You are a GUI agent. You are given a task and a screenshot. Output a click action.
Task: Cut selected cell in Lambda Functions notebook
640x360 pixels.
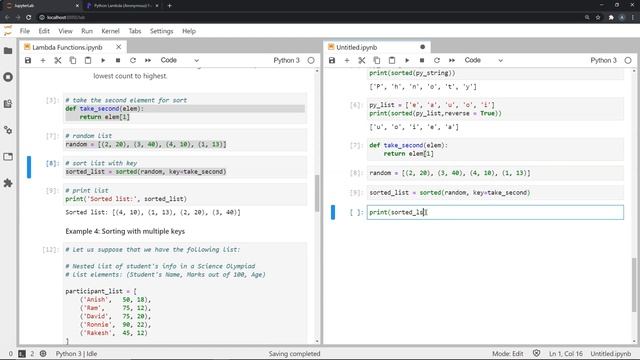click(58, 60)
